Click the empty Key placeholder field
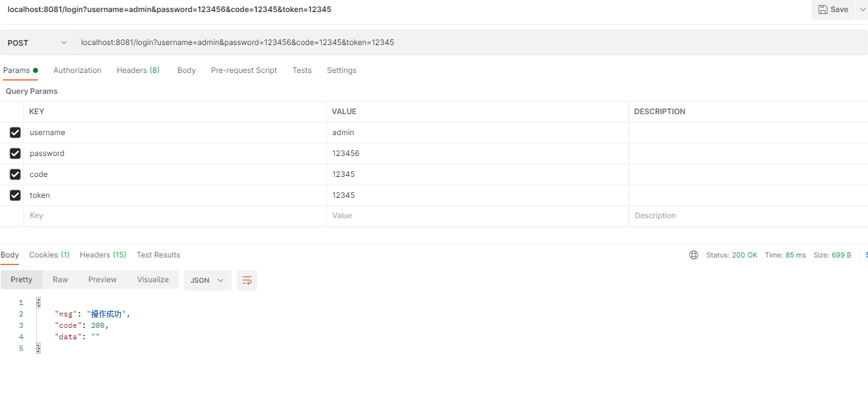 click(176, 216)
